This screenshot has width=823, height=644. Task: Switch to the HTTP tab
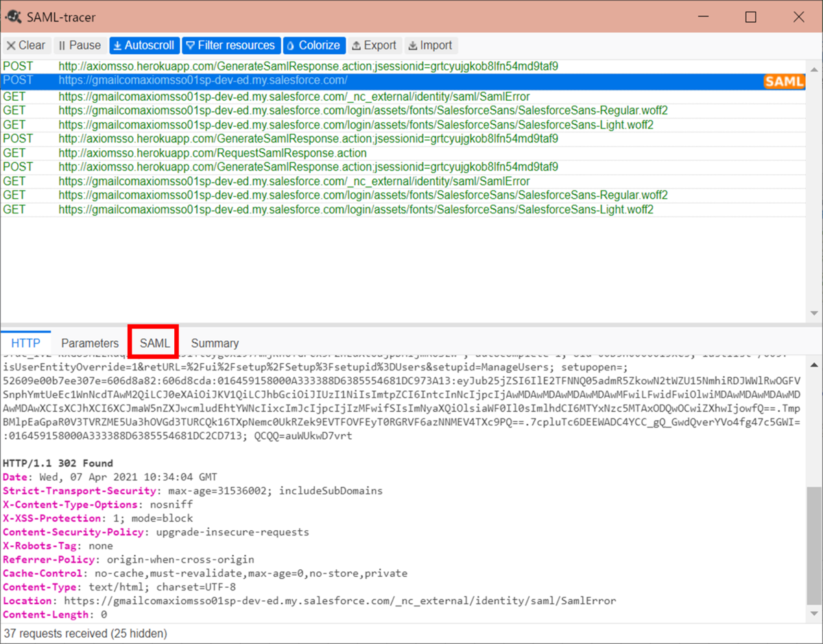(26, 343)
